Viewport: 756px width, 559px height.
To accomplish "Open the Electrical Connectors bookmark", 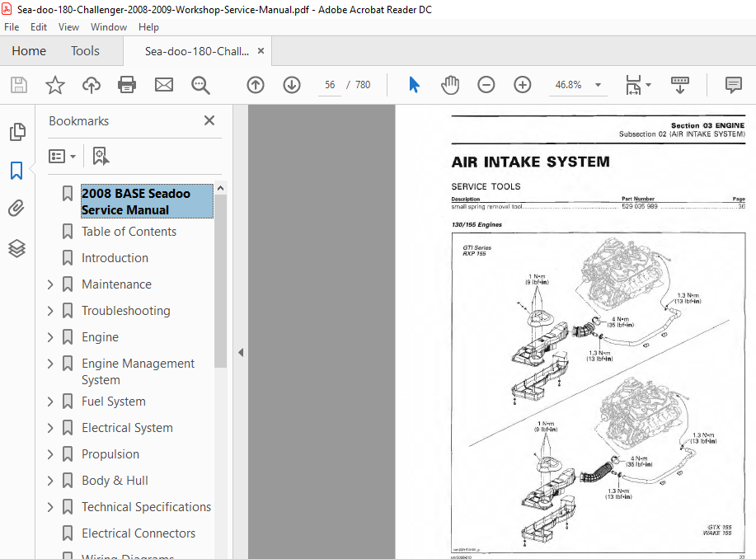I will coord(139,533).
